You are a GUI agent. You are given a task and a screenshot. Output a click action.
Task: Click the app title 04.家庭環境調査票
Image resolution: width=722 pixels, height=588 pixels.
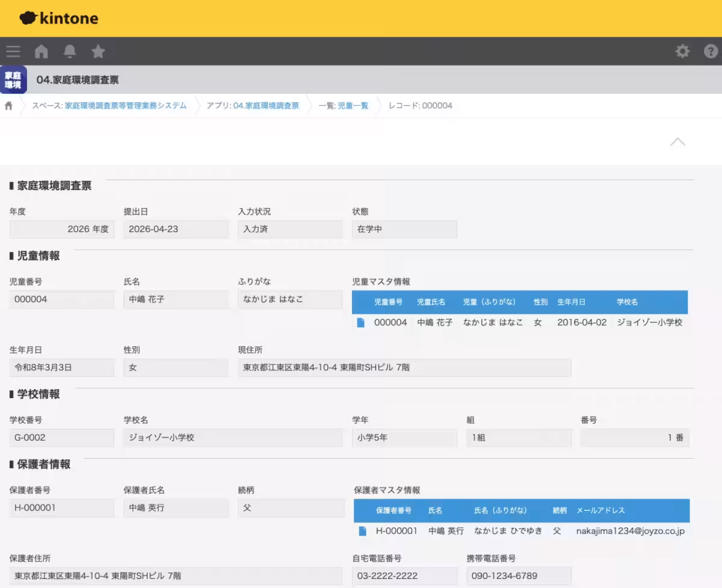(78, 80)
